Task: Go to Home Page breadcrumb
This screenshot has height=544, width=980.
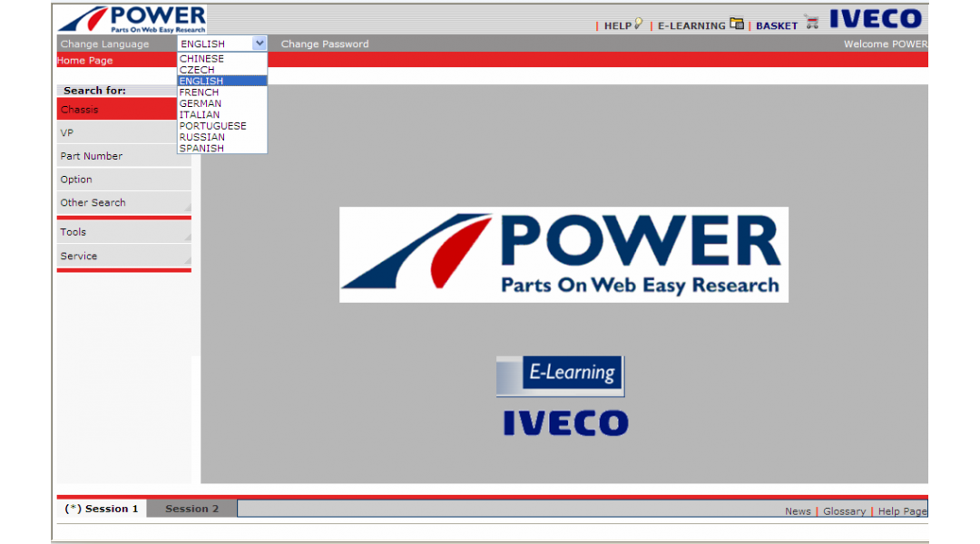Action: click(x=85, y=61)
